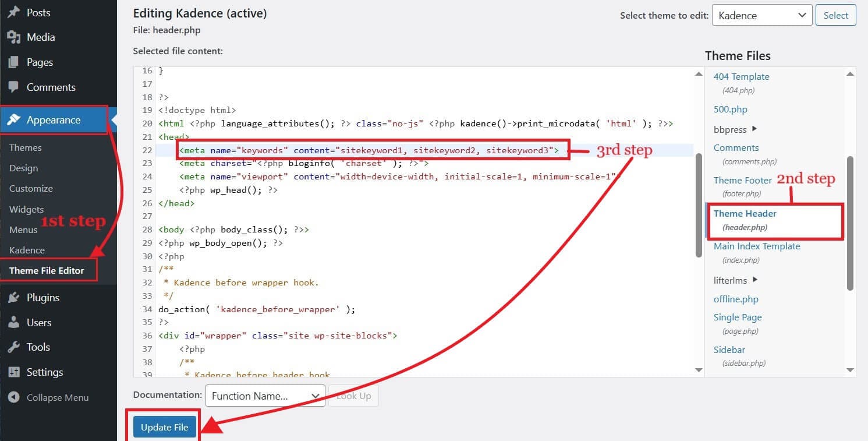The height and width of the screenshot is (441, 868).
Task: Open 500.php theme file
Action: point(731,109)
